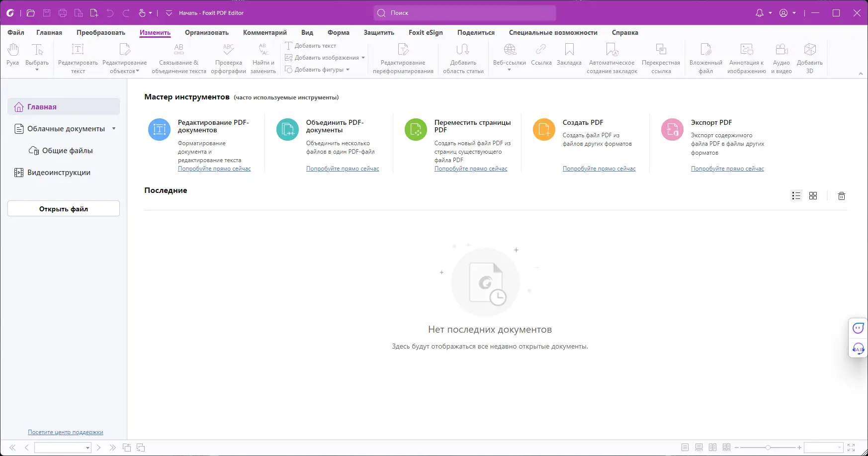Image resolution: width=868 pixels, height=456 pixels.
Task: Switch to the Главная ribbon tab
Action: coord(49,32)
